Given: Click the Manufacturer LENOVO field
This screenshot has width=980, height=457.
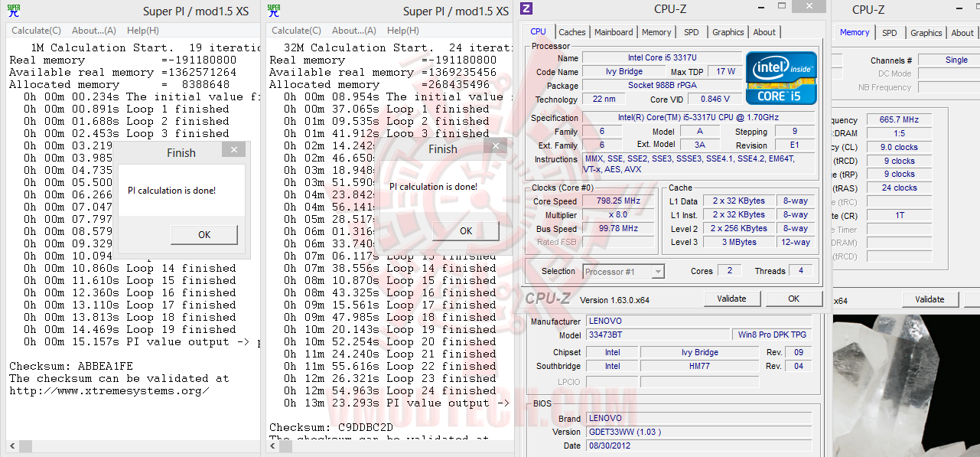Looking at the screenshot, I should (698, 322).
